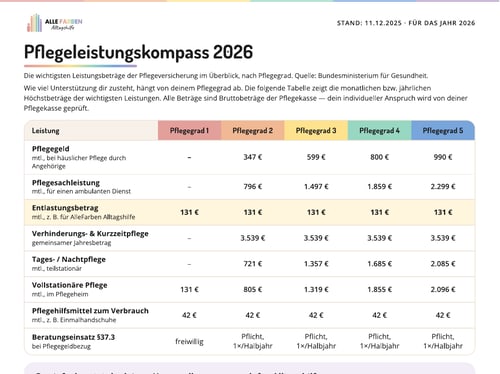
Task: Click the Beratungseinsatz §37.3 label
Action: click(73, 337)
